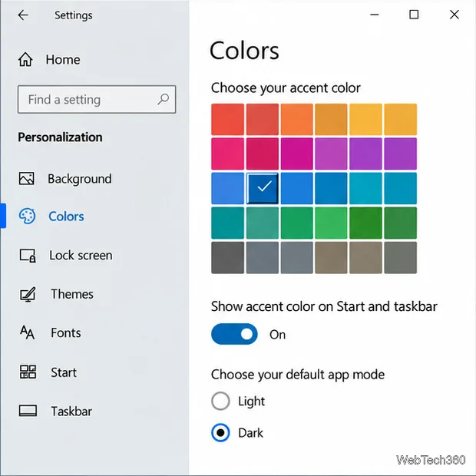Open the Background settings page
This screenshot has width=476, height=476.
coord(80,179)
